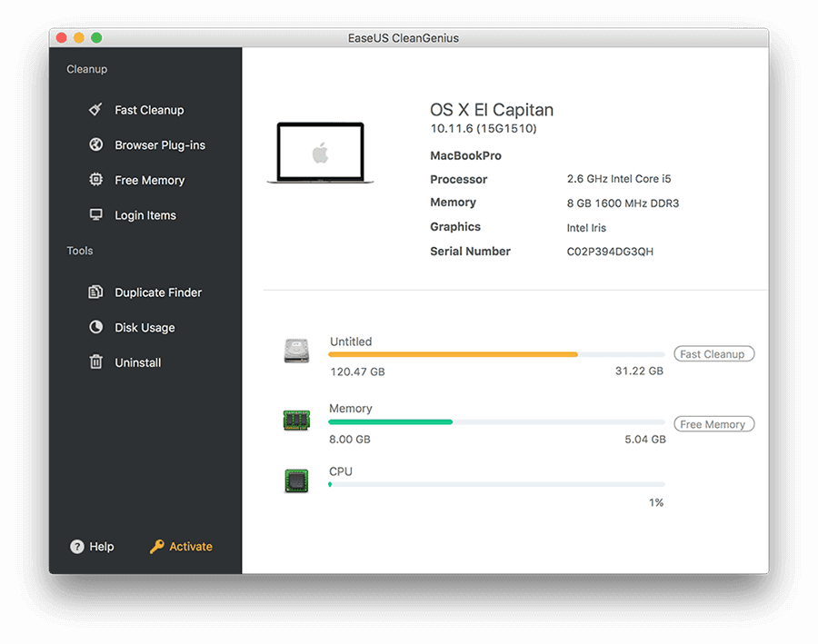Viewport: 818px width, 644px height.
Task: Click the green fullscreen window button
Action: point(96,37)
